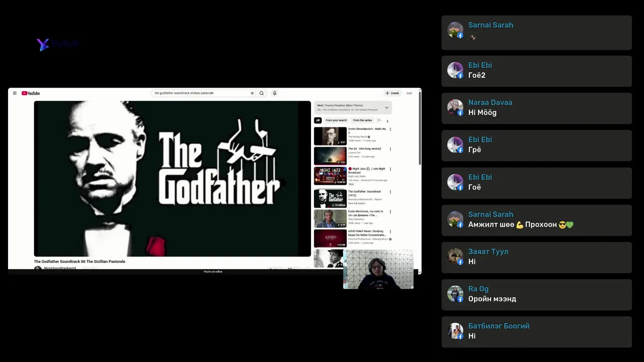Click the webcam overlay of streamer
The height and width of the screenshot is (362, 644).
378,269
